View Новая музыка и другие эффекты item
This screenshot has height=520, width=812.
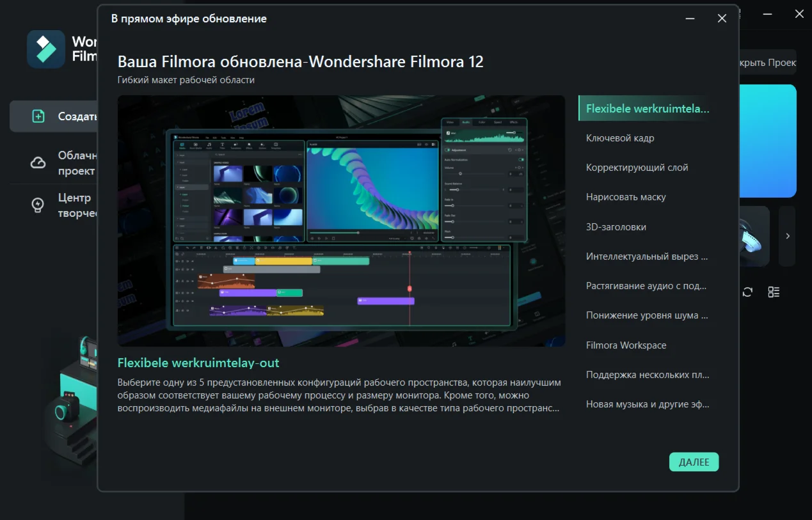coord(647,404)
